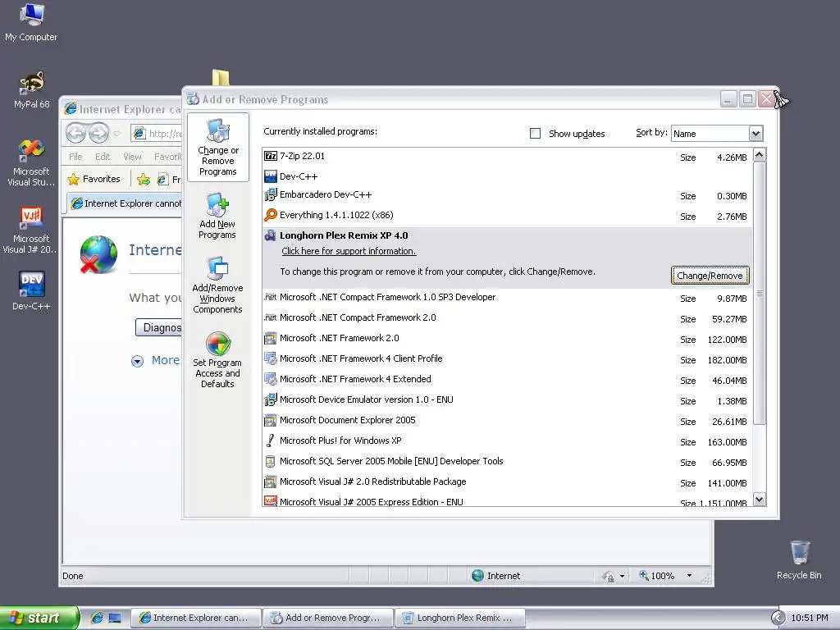The height and width of the screenshot is (630, 840).
Task: Click the Longhorn Plex Remix XP icon
Action: click(x=271, y=235)
